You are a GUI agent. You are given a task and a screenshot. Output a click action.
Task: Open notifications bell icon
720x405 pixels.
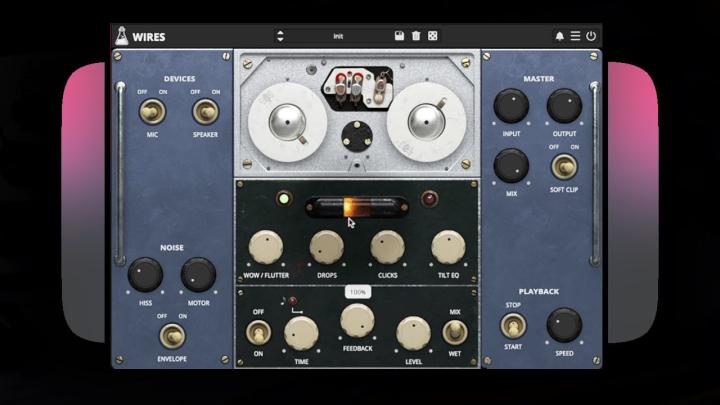[x=559, y=36]
